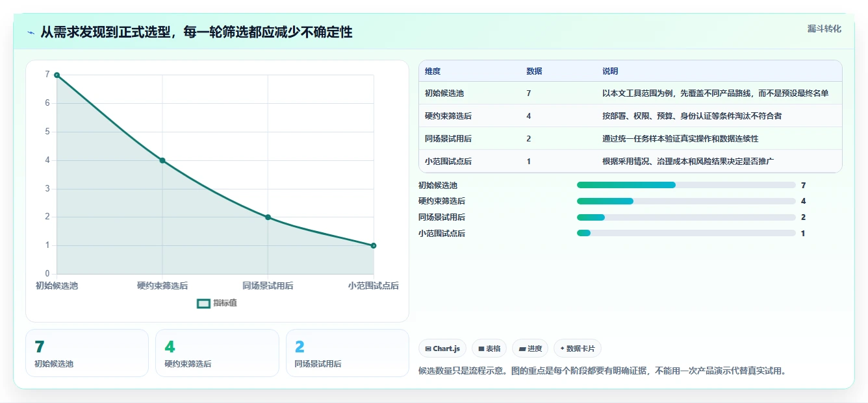Image resolution: width=868 pixels, height=403 pixels.
Task: Click value 7 beside the progress bar
Action: tap(804, 185)
